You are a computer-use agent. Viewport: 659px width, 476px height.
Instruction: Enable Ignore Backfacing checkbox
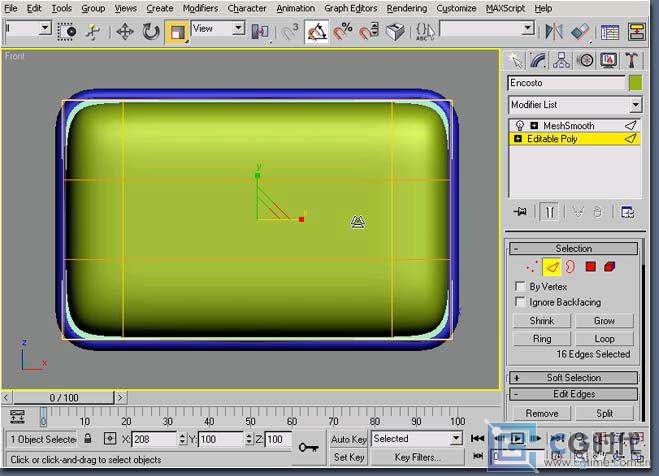click(x=520, y=302)
